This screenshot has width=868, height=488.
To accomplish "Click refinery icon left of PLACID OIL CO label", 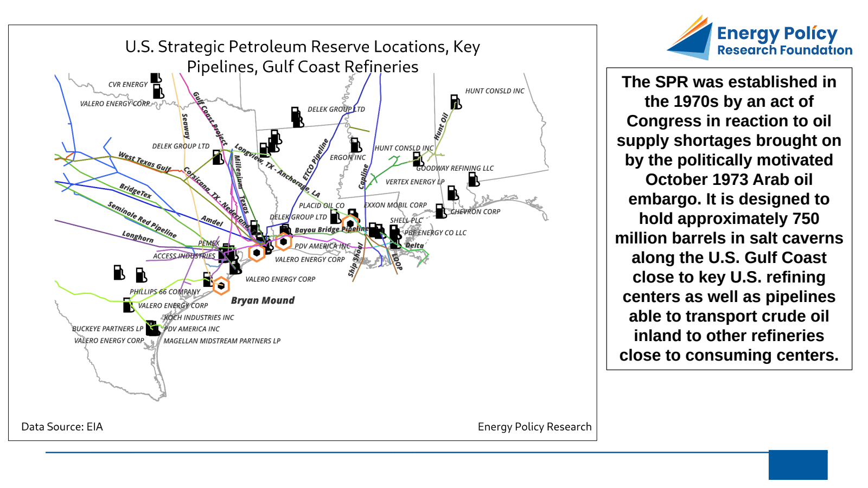I will pyautogui.click(x=336, y=217).
